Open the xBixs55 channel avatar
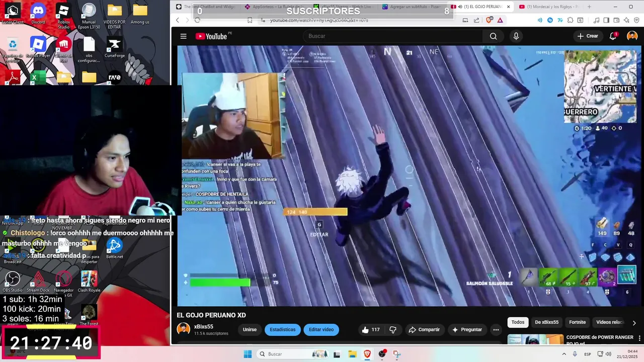The height and width of the screenshot is (362, 644). (183, 329)
